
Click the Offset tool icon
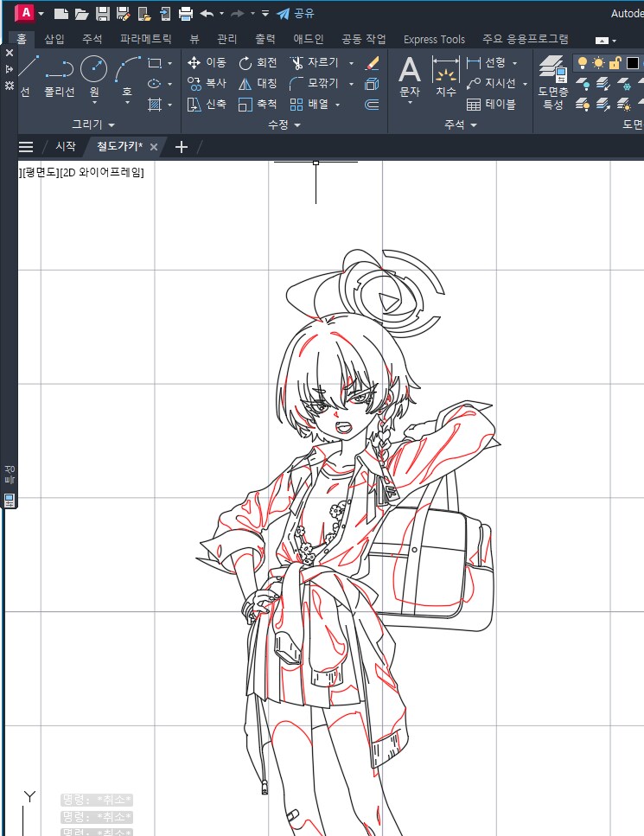(372, 105)
